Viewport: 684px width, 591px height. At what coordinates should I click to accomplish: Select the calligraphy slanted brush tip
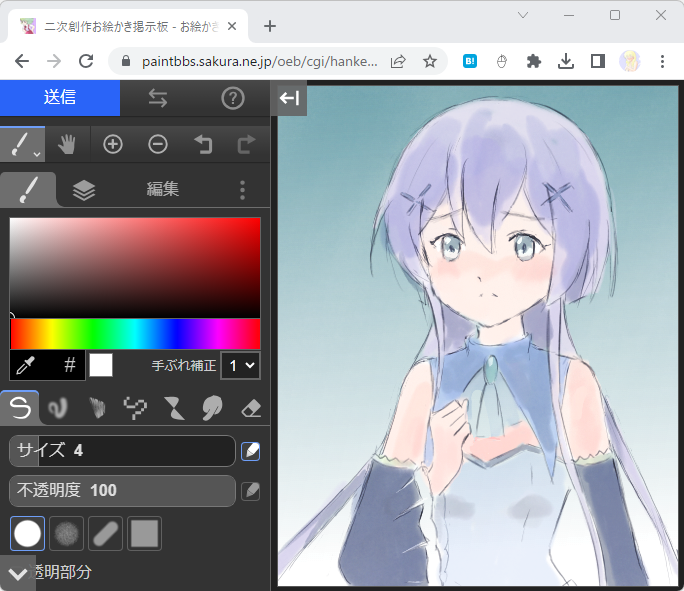tap(105, 533)
